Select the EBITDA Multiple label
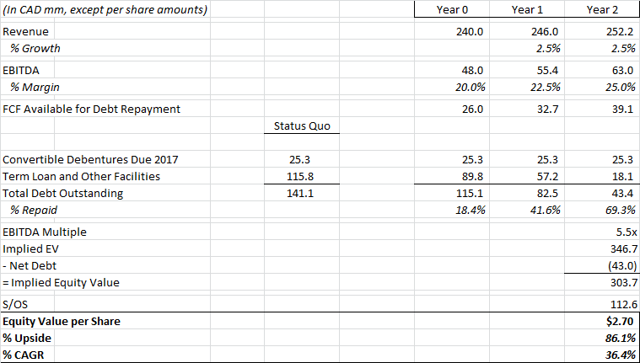This screenshot has width=640, height=363. tap(44, 232)
